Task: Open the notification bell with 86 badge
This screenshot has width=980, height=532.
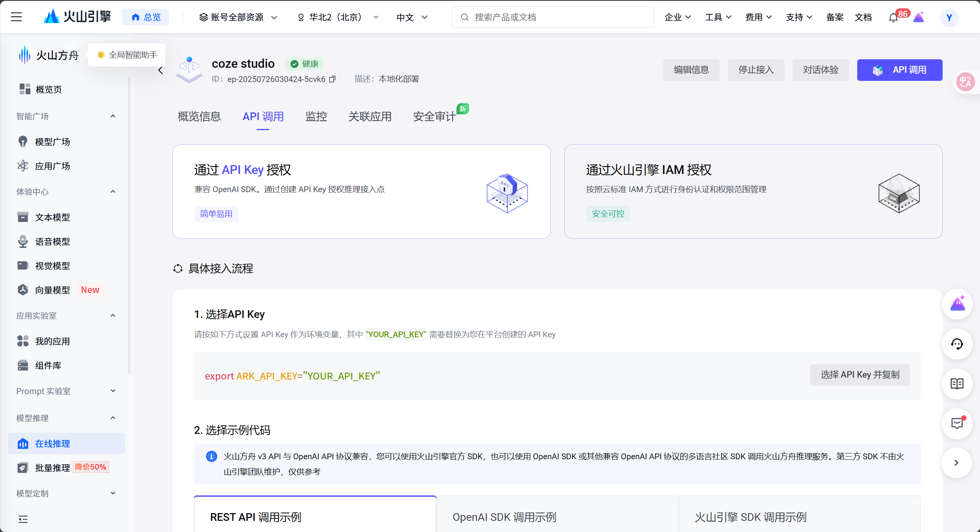Action: click(x=893, y=18)
